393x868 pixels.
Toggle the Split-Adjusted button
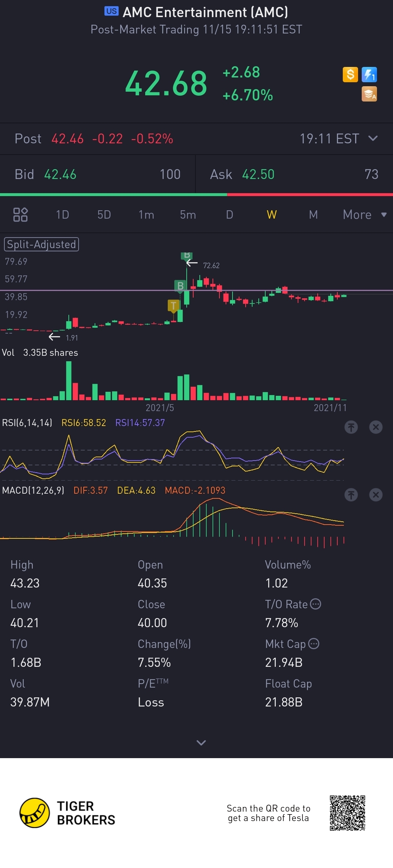point(41,244)
